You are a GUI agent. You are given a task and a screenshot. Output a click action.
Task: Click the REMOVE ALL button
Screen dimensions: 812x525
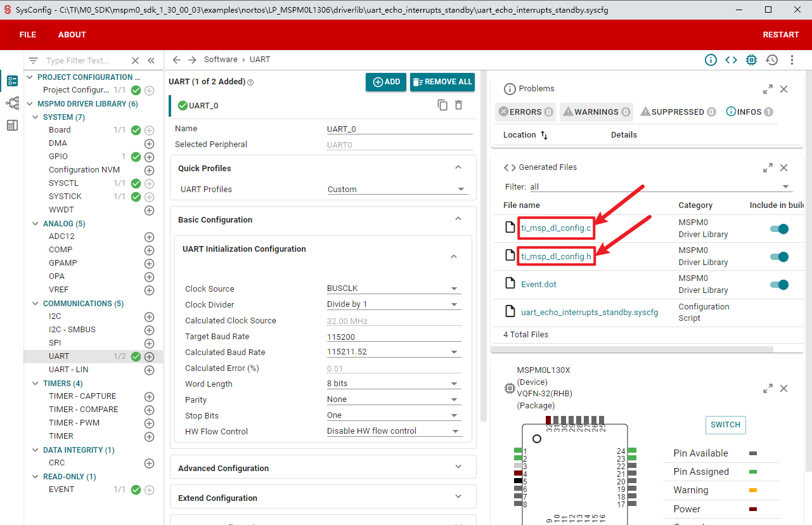(x=442, y=82)
